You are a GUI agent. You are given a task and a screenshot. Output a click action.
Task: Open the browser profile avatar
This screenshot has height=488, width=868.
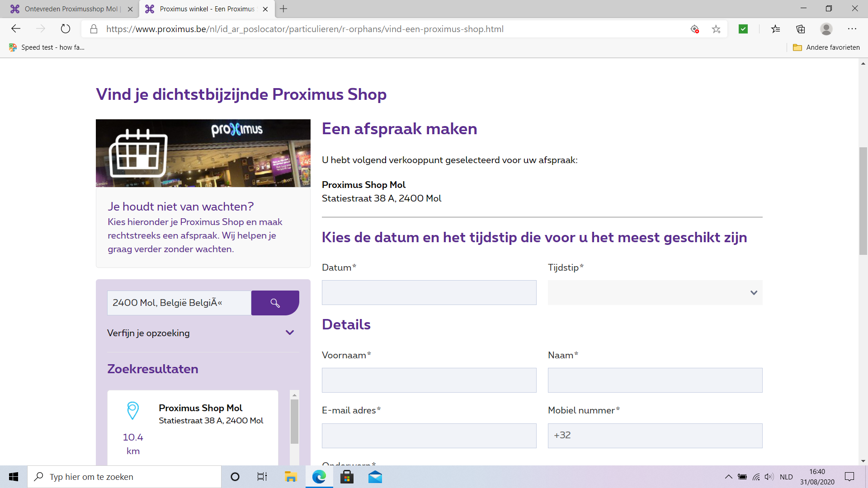(826, 29)
